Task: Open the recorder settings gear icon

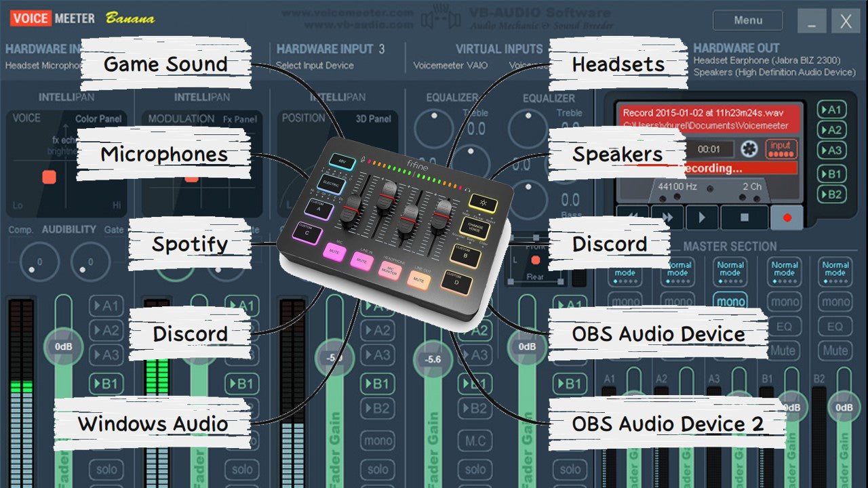Action: pyautogui.click(x=749, y=150)
